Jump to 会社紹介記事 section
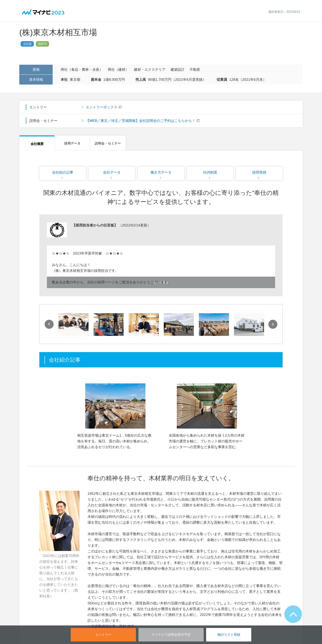 pos(63,173)
